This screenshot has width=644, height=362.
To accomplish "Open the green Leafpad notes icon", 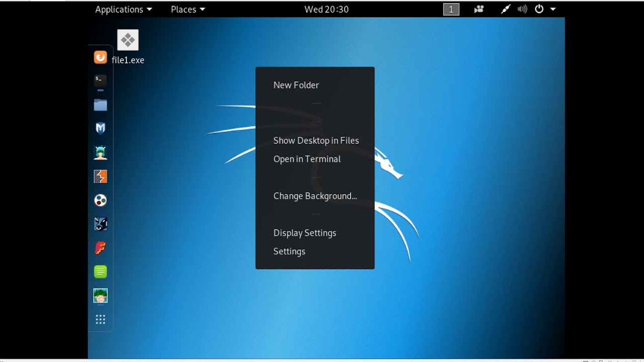I will point(101,272).
